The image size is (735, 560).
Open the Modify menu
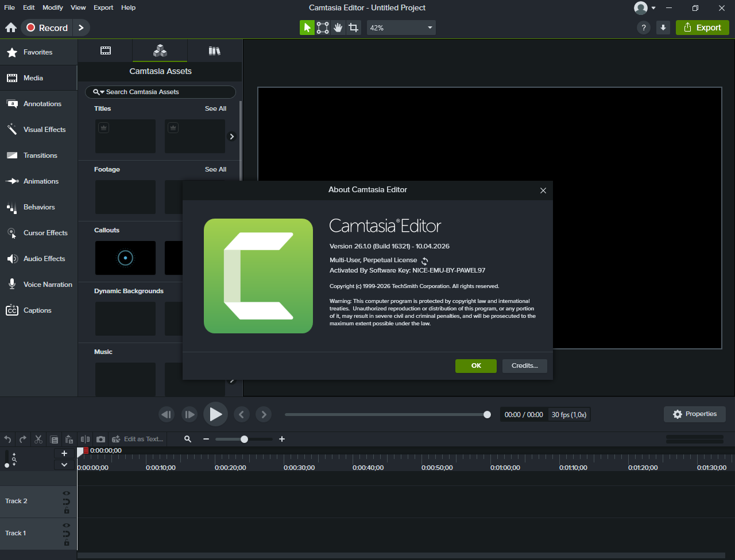[x=53, y=7]
